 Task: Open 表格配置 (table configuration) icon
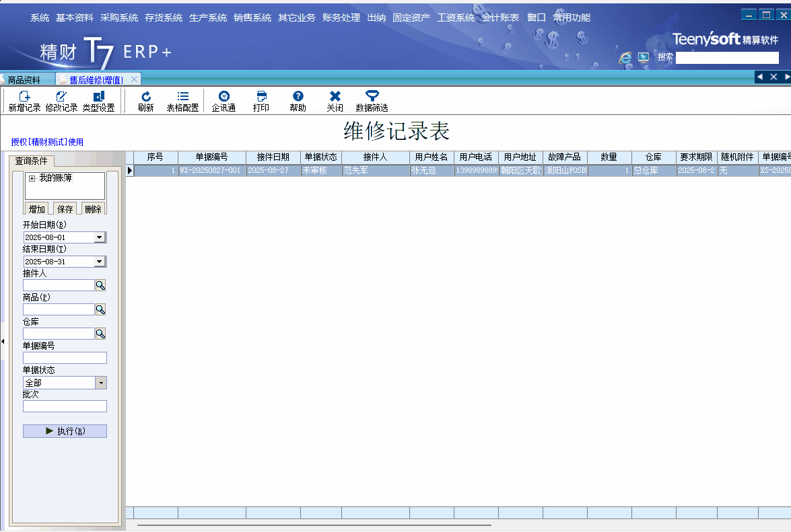tap(182, 97)
